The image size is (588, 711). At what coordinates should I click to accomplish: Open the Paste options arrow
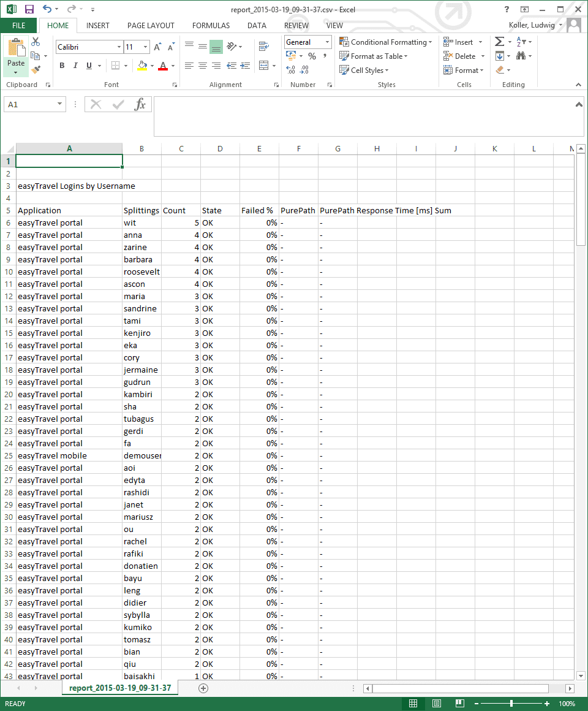point(16,72)
